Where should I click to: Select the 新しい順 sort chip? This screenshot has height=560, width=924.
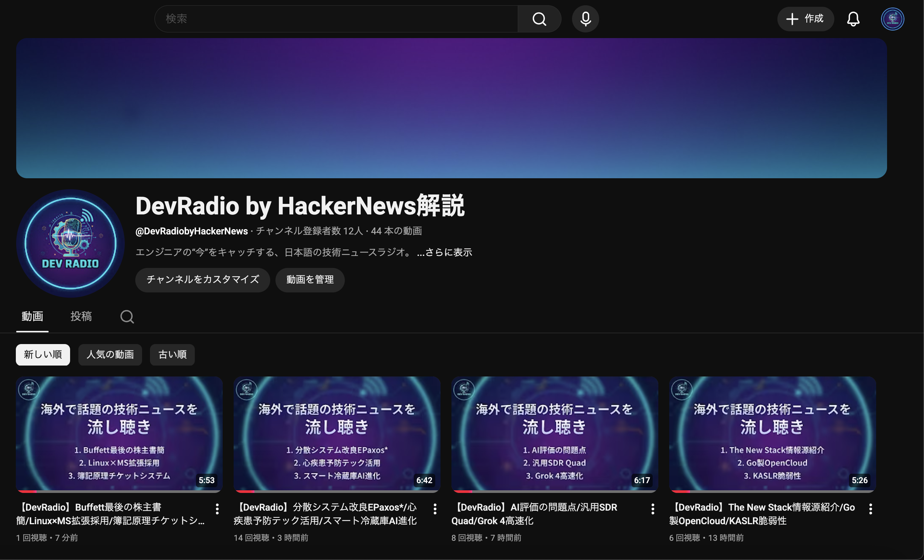coord(43,355)
